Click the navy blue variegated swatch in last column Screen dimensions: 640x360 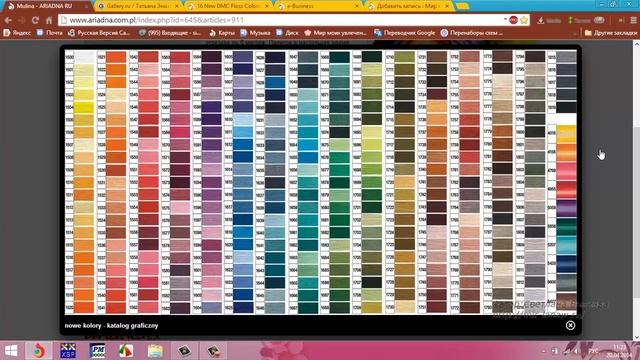(x=566, y=264)
